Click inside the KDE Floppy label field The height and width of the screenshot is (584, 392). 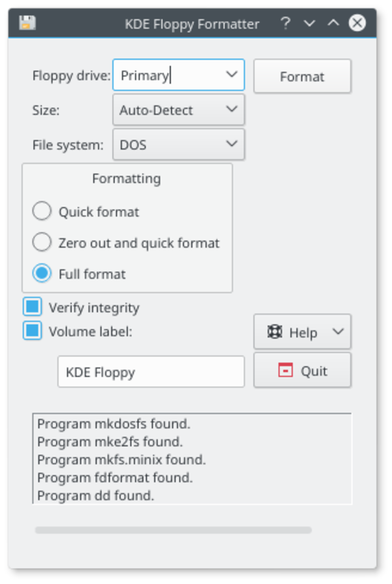coord(151,372)
